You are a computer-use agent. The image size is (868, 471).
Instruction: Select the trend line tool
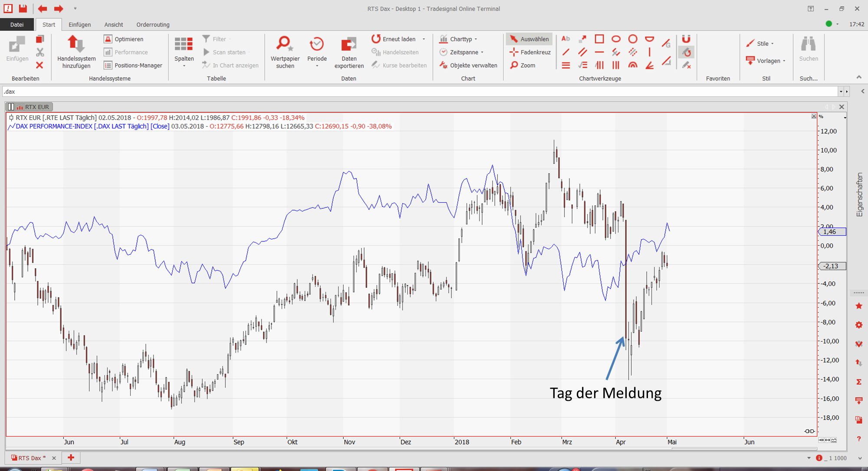[x=566, y=52]
